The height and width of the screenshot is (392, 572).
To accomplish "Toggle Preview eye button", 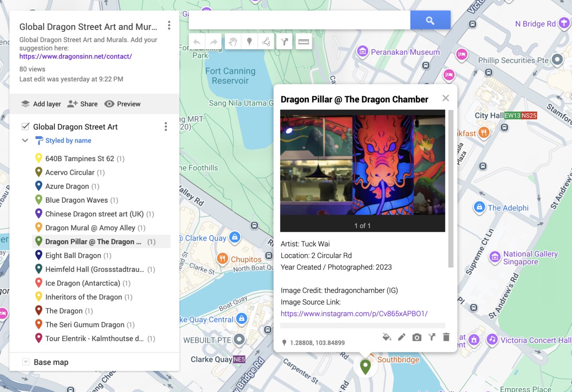I will (122, 104).
